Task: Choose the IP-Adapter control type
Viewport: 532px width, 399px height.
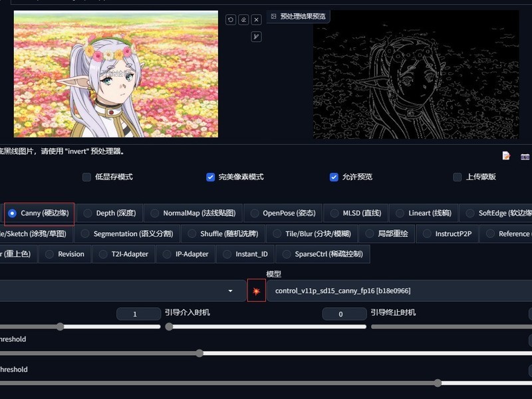Action: (x=186, y=254)
